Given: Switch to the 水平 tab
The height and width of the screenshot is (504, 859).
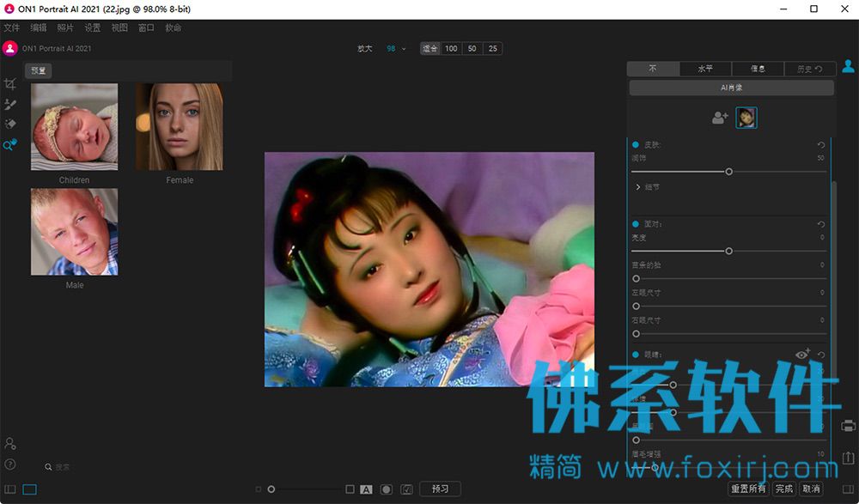Looking at the screenshot, I should [705, 69].
